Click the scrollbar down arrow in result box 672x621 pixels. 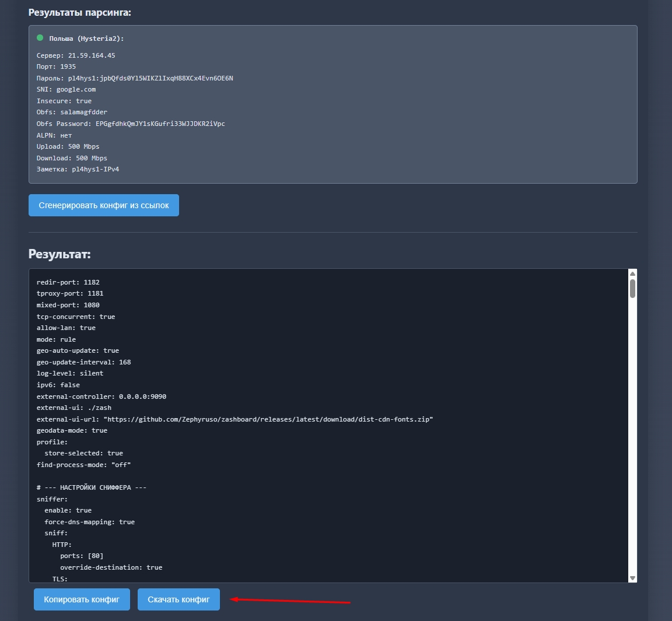[632, 577]
